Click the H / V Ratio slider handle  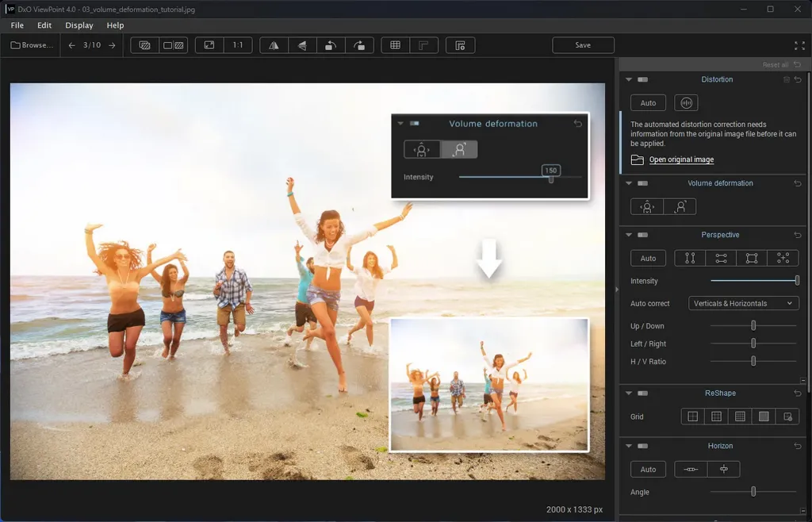pos(753,361)
